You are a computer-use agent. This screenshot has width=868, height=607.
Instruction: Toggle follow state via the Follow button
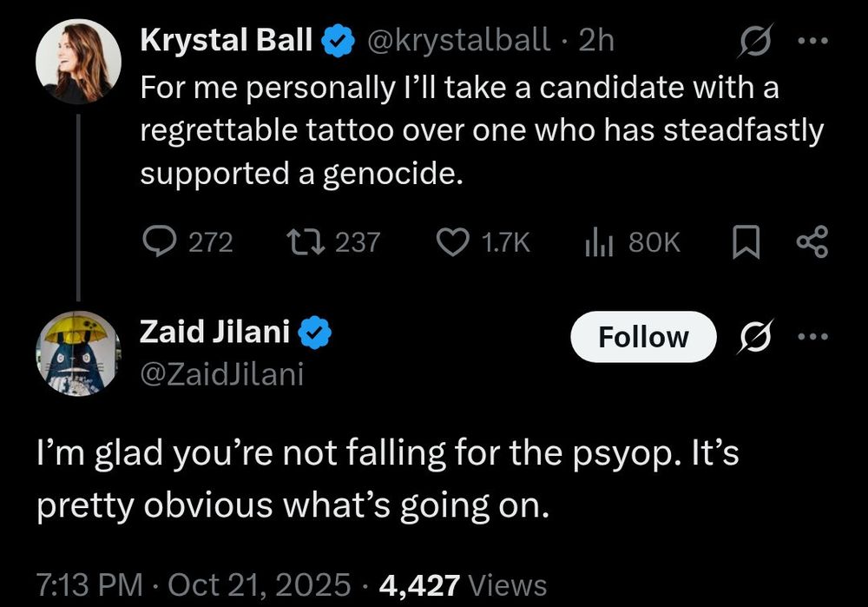[642, 337]
